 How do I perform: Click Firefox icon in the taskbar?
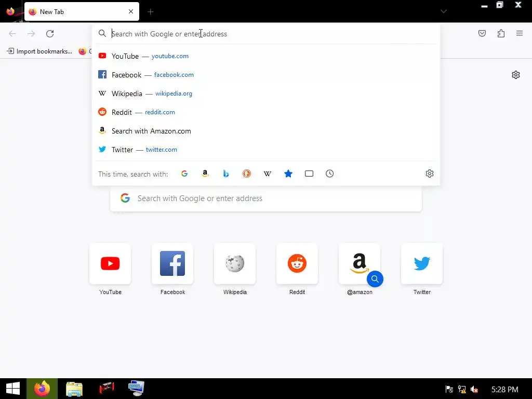[42, 389]
